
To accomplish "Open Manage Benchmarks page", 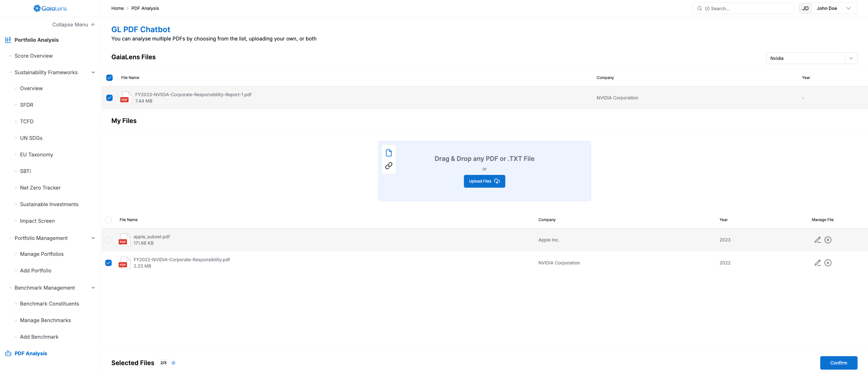I will tap(45, 320).
